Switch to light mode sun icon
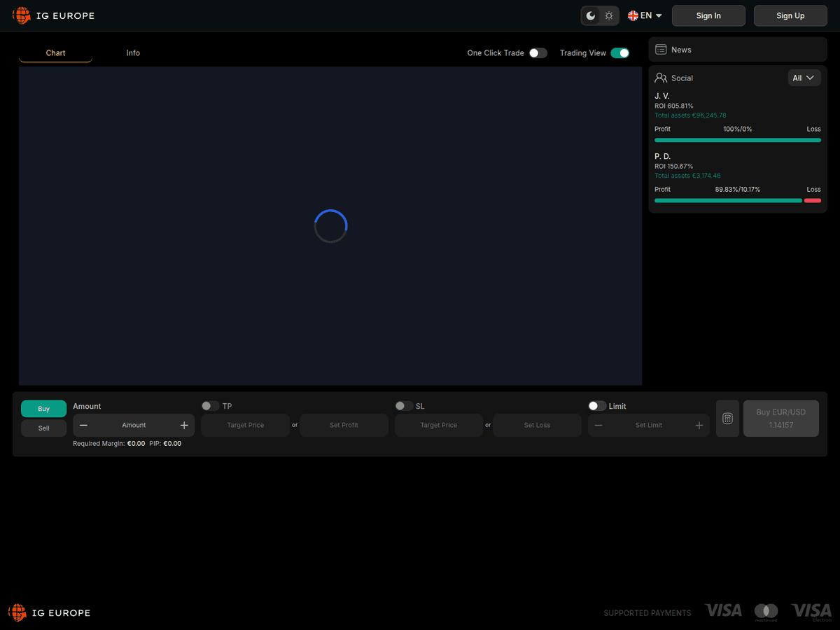Screen dimensions: 840x630 click(609, 15)
